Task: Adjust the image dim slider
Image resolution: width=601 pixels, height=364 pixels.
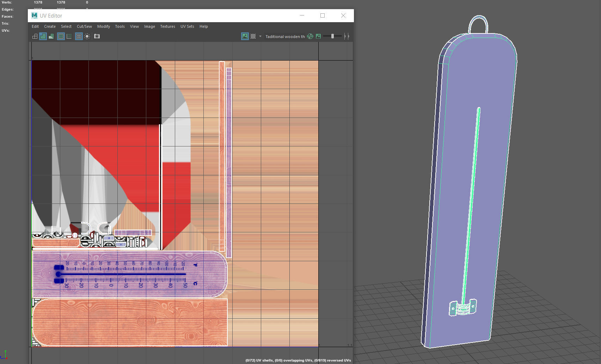Action: (x=332, y=36)
